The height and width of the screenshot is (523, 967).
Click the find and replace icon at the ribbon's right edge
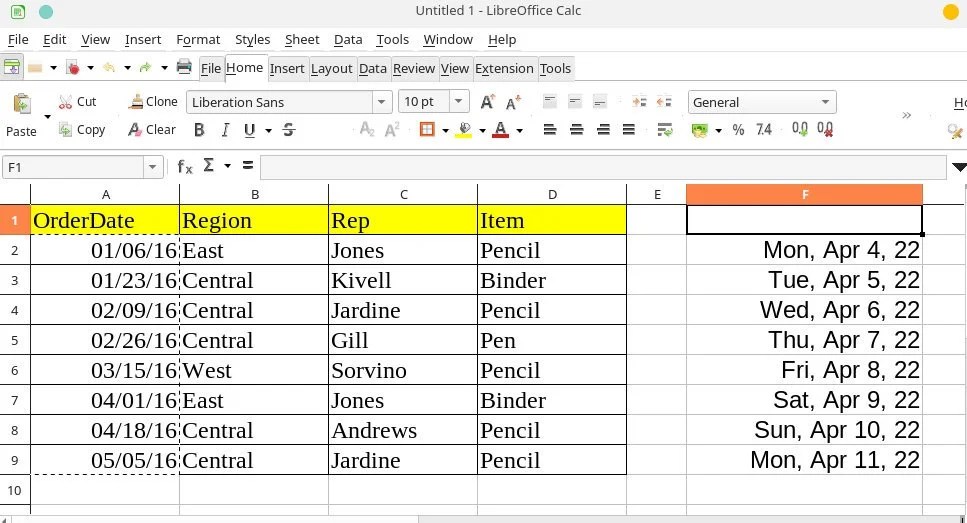point(955,131)
